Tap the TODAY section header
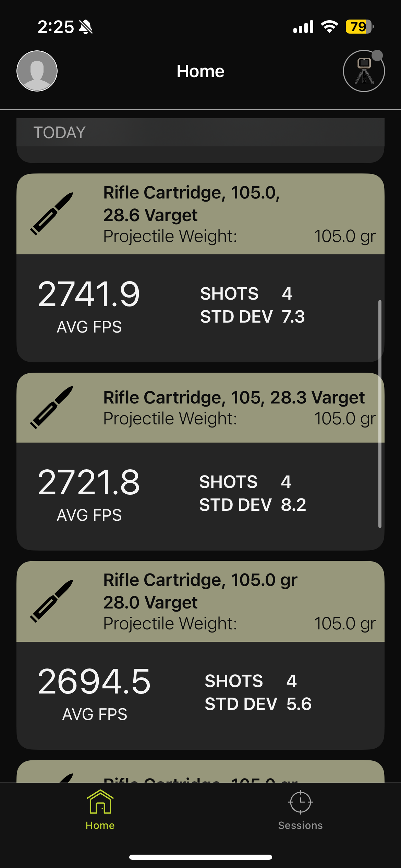 [60, 133]
